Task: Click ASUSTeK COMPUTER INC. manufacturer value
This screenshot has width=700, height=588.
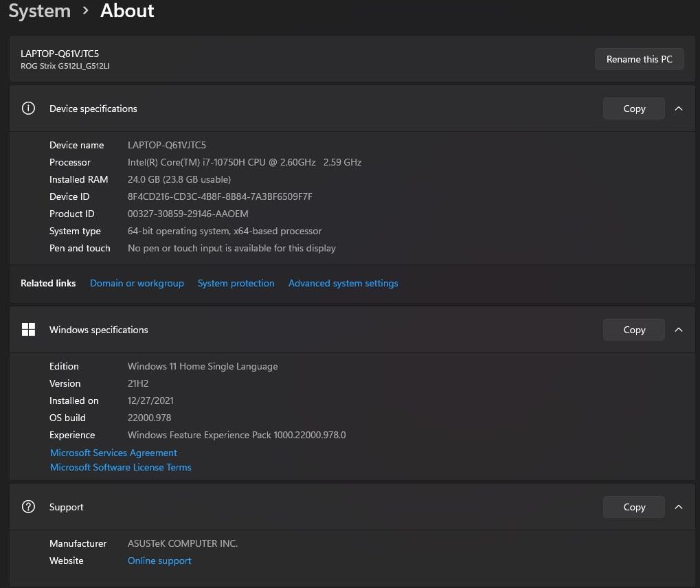Action: 183,543
